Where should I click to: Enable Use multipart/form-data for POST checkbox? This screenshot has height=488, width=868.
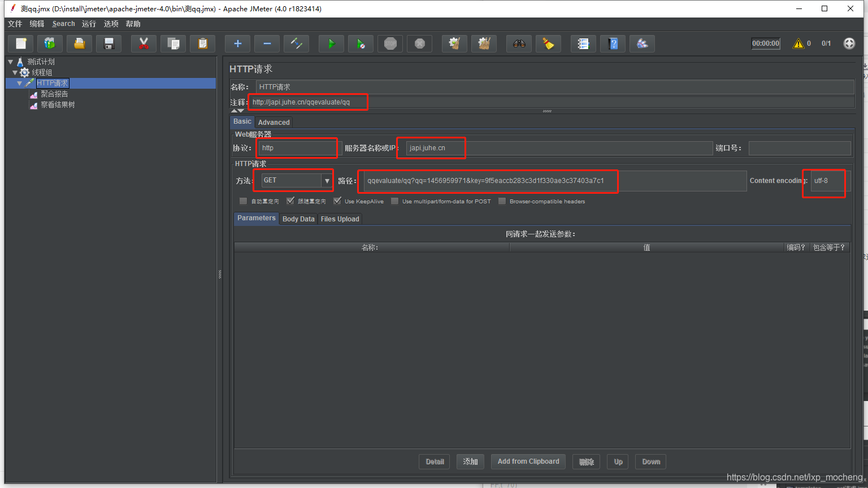point(394,201)
